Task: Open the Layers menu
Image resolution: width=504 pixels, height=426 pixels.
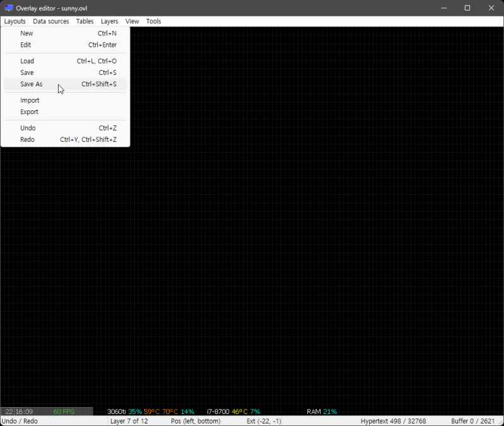Action: (109, 21)
